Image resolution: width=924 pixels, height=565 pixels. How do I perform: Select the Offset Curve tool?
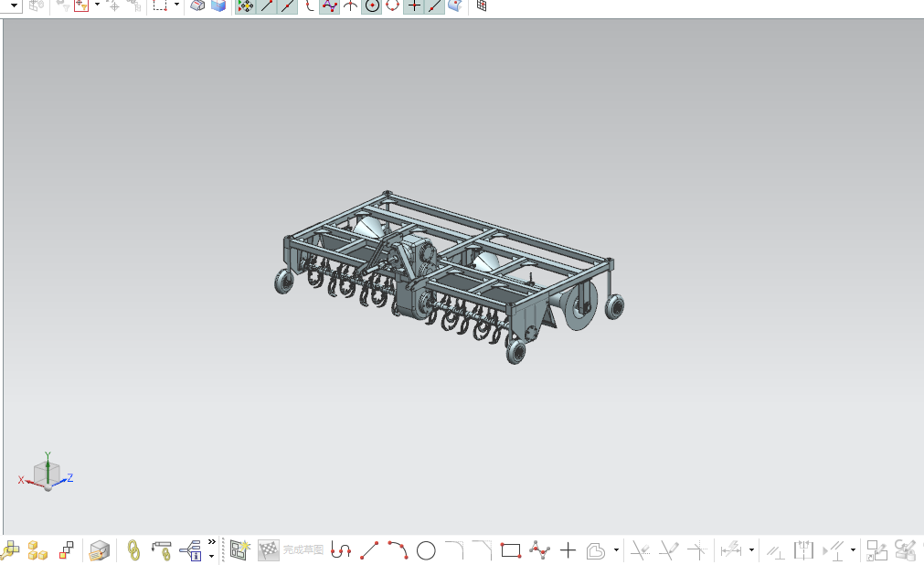tap(596, 551)
